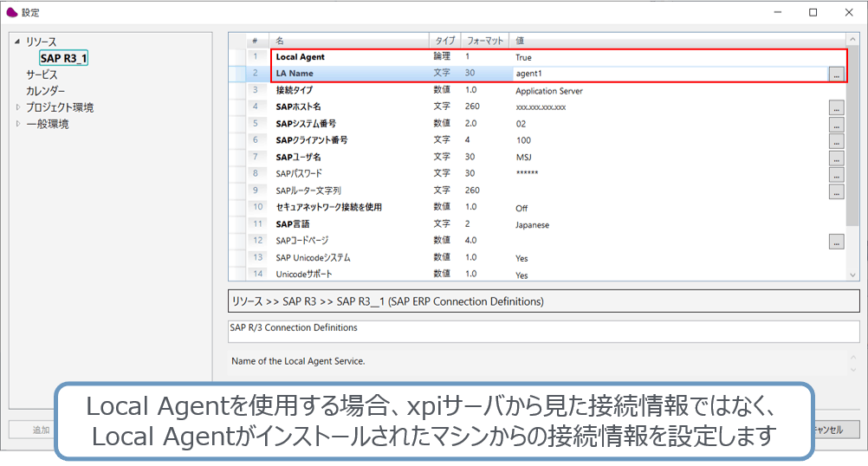Open the ellipsis button for LA Name
Screen dimensions: 868x466
[835, 74]
